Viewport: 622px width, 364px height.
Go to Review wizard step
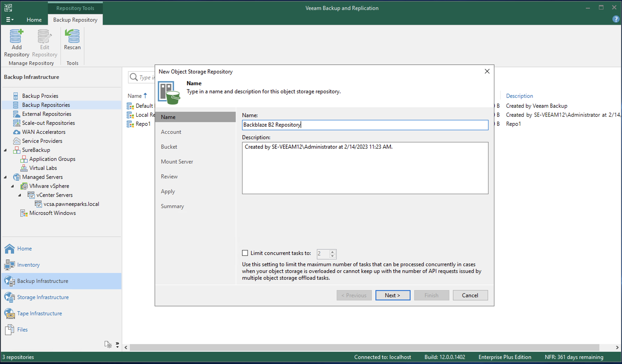(x=169, y=177)
